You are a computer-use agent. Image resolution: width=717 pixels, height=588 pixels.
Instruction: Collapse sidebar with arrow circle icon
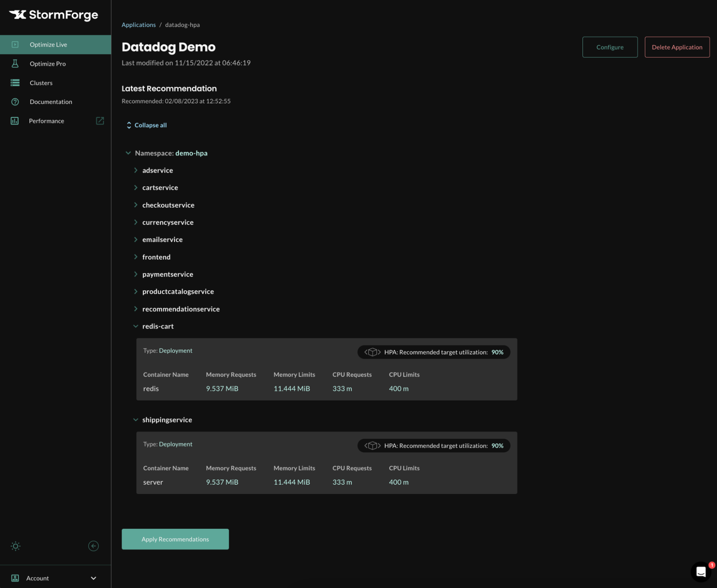93,546
